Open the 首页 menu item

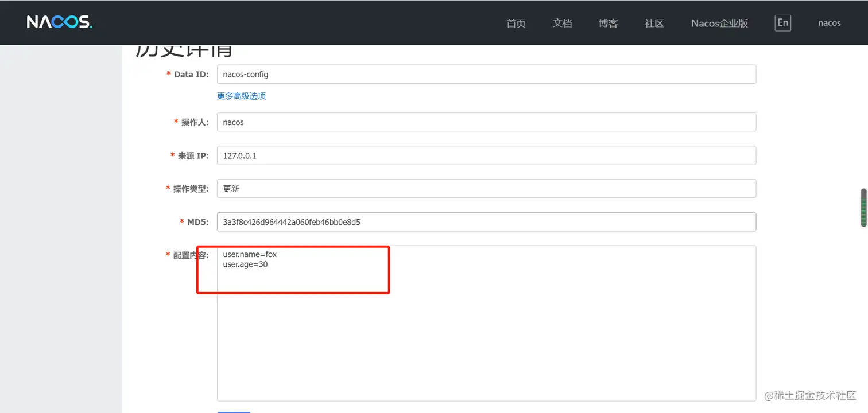(516, 23)
